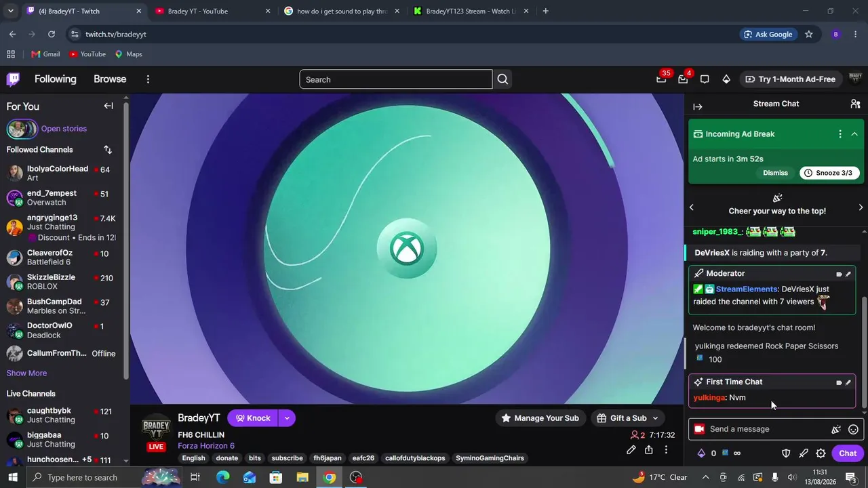Screen dimensions: 868x488
Task: Switch to the Bradey YT YouTube tab
Action: tap(212, 11)
